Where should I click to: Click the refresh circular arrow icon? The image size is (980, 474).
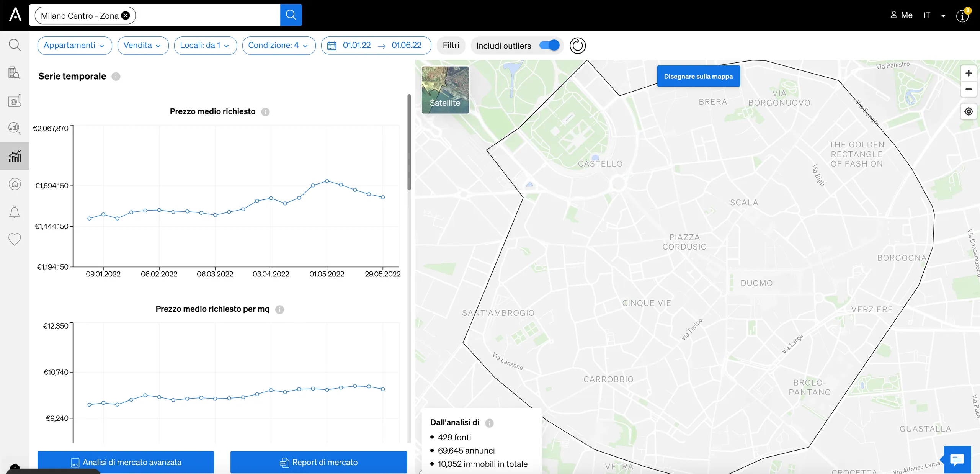[x=578, y=46]
